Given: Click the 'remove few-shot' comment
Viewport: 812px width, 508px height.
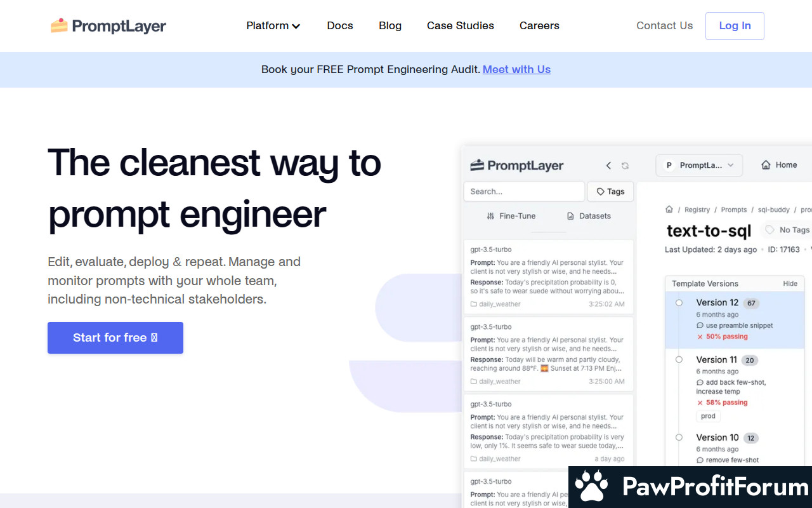Looking at the screenshot, I should point(728,460).
